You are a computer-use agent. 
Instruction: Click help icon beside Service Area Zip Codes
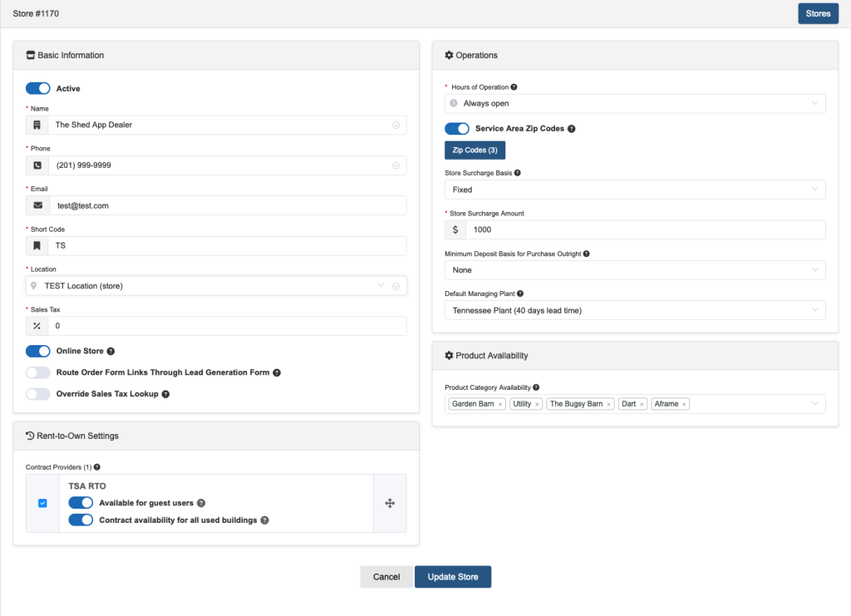coord(571,129)
